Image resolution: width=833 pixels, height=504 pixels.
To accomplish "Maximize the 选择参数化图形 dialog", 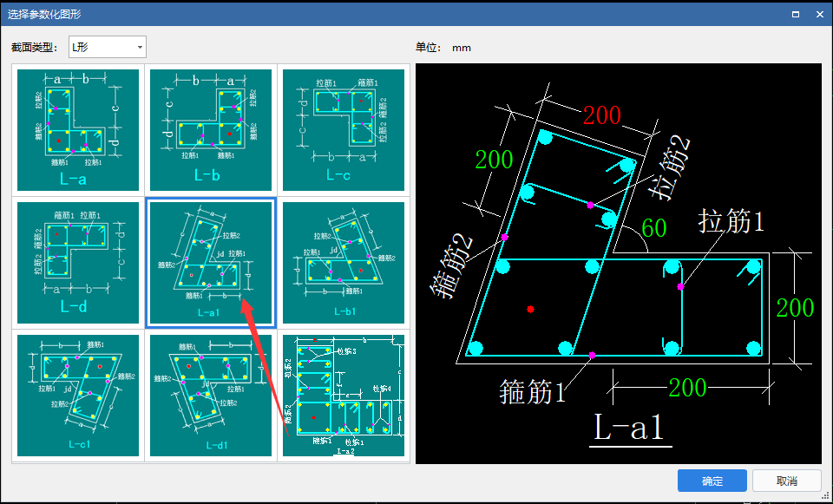I will (796, 15).
